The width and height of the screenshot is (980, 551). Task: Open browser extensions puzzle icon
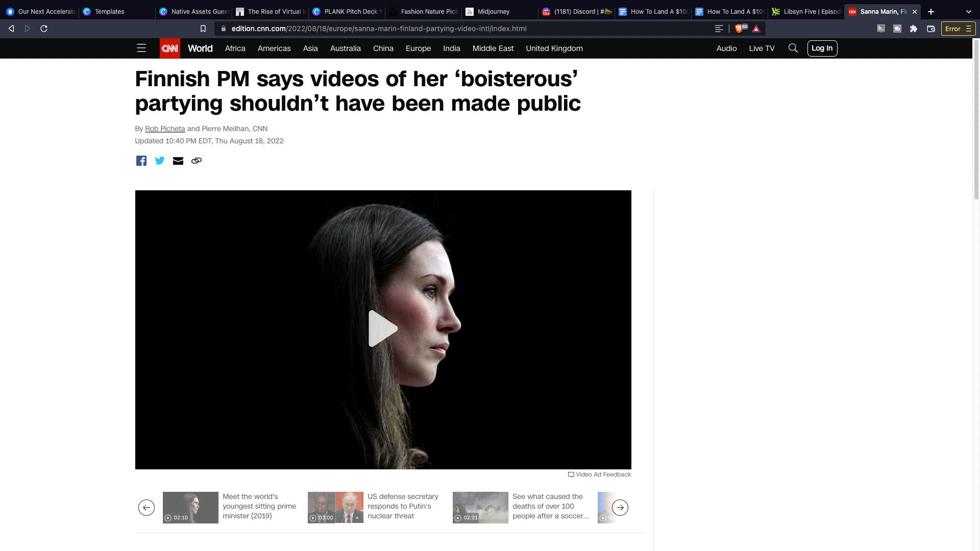point(914,29)
